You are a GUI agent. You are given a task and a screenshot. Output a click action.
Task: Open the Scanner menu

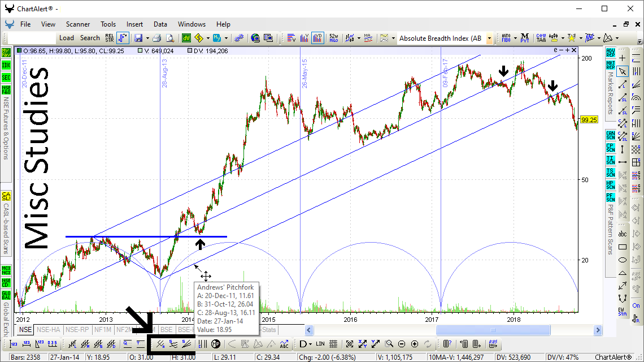[x=77, y=24]
